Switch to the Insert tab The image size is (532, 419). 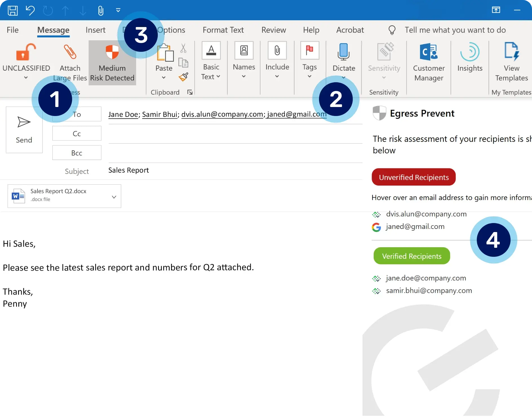click(x=95, y=30)
